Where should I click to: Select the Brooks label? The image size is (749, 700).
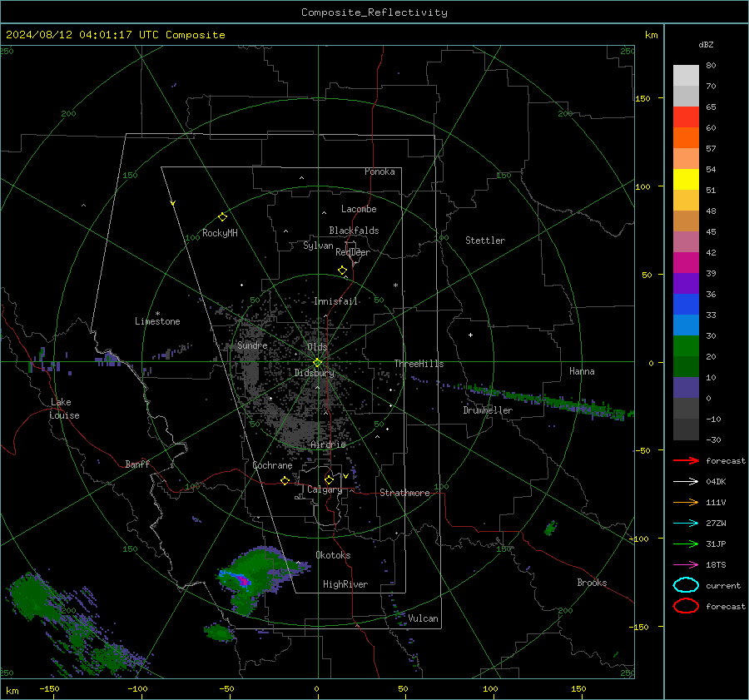592,583
